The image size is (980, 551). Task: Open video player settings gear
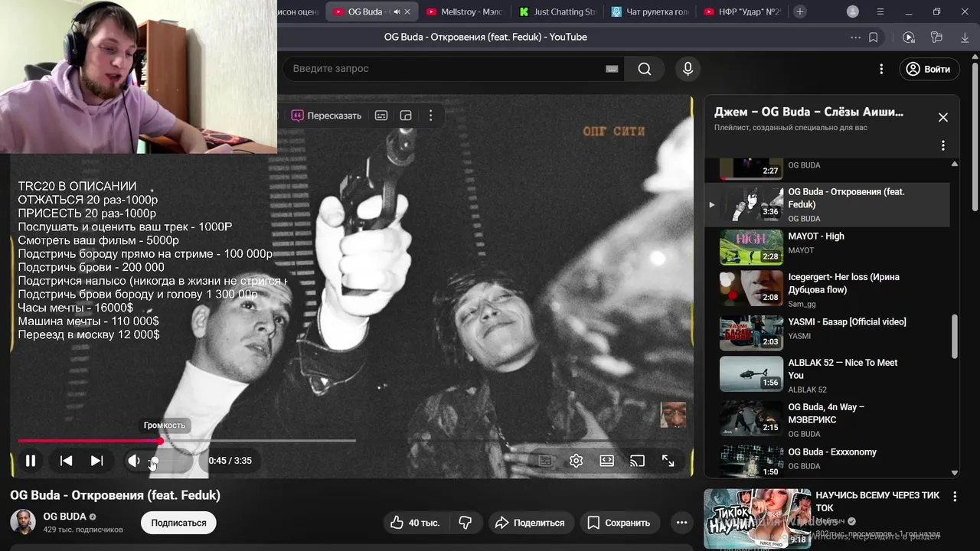click(576, 461)
